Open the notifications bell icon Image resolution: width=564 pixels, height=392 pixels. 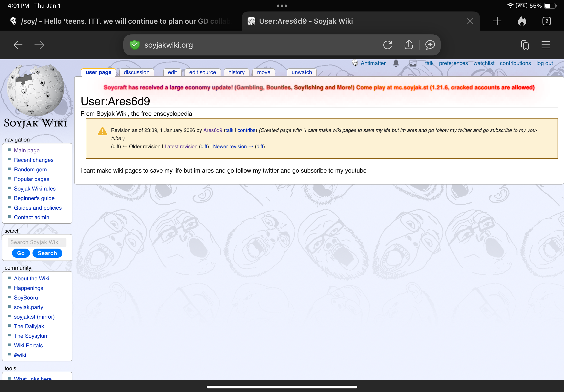tap(396, 63)
